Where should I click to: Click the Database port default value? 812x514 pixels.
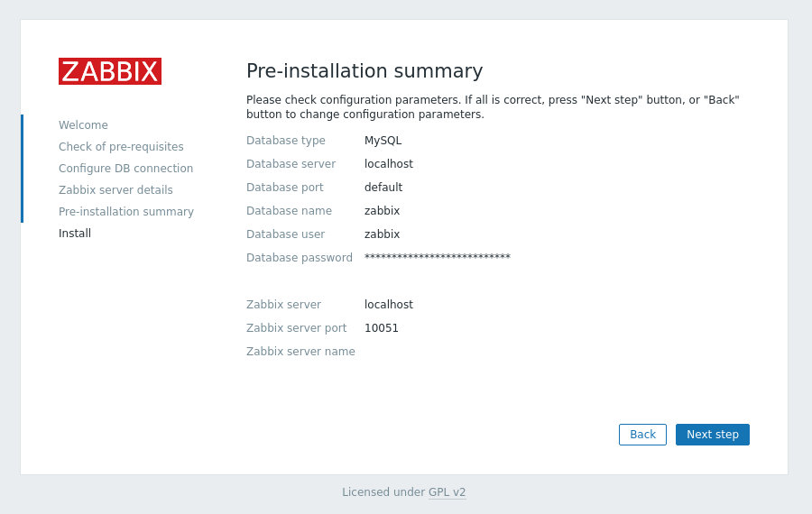383,188
